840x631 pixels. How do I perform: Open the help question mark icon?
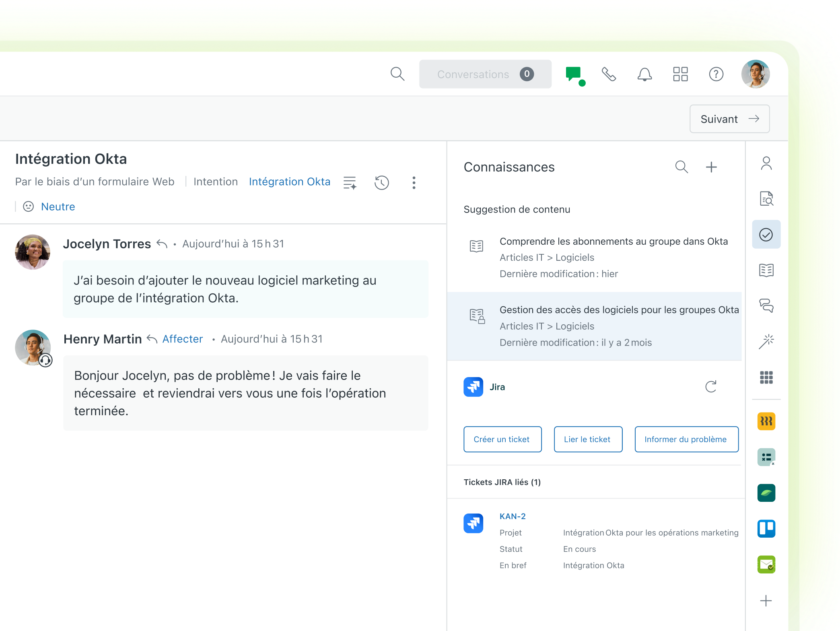(x=716, y=74)
